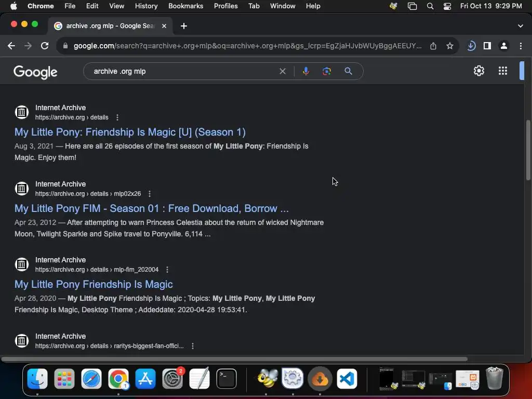This screenshot has width=532, height=399.
Task: Open Chrome downloads icon in toolbar
Action: (471, 46)
